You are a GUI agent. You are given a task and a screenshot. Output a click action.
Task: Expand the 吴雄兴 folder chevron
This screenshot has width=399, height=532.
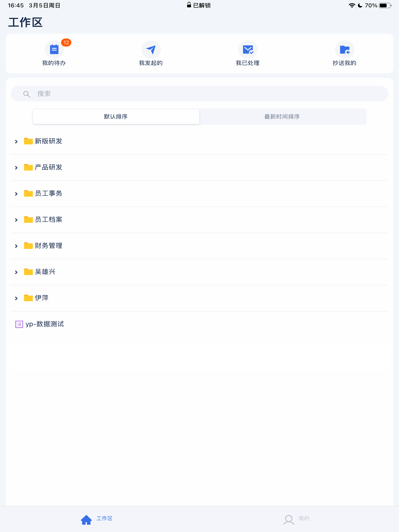point(16,272)
